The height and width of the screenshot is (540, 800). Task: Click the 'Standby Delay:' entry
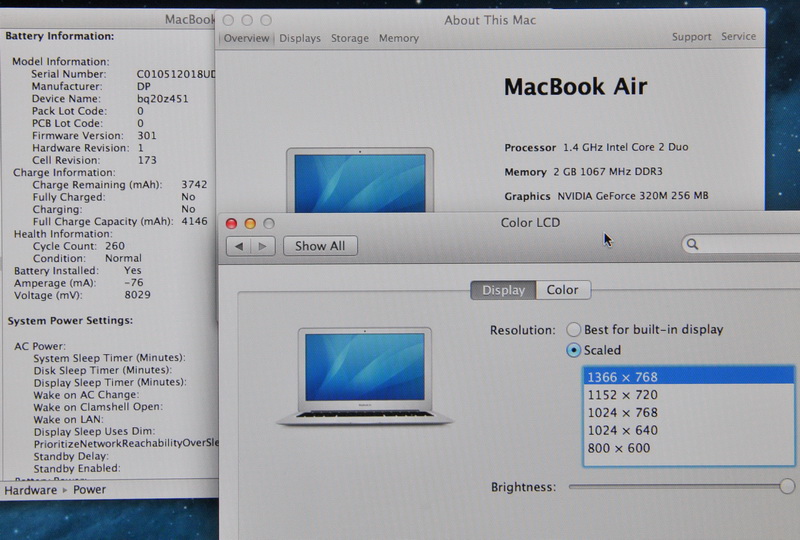[71, 456]
